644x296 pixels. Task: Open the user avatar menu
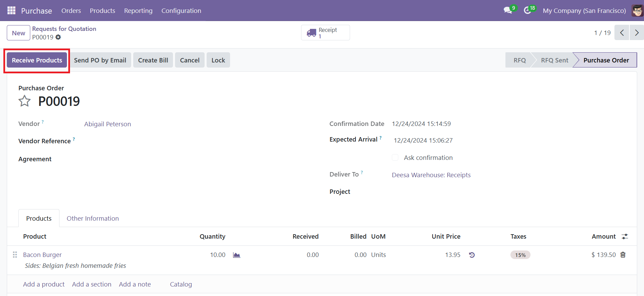coord(637,11)
